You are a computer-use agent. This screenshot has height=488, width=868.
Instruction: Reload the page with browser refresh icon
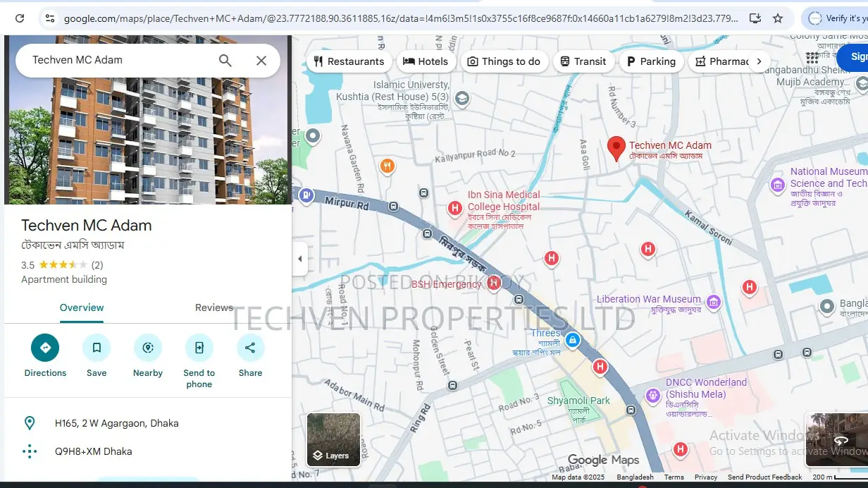click(x=20, y=18)
